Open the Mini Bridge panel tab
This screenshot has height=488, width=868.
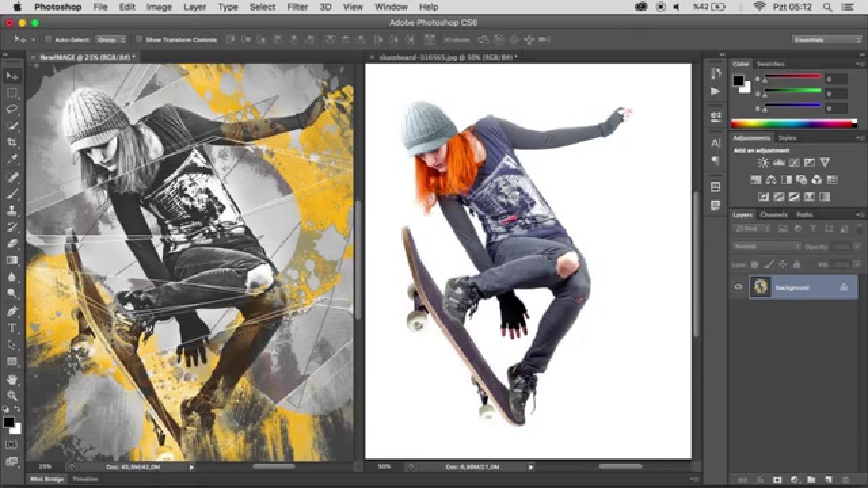point(47,479)
